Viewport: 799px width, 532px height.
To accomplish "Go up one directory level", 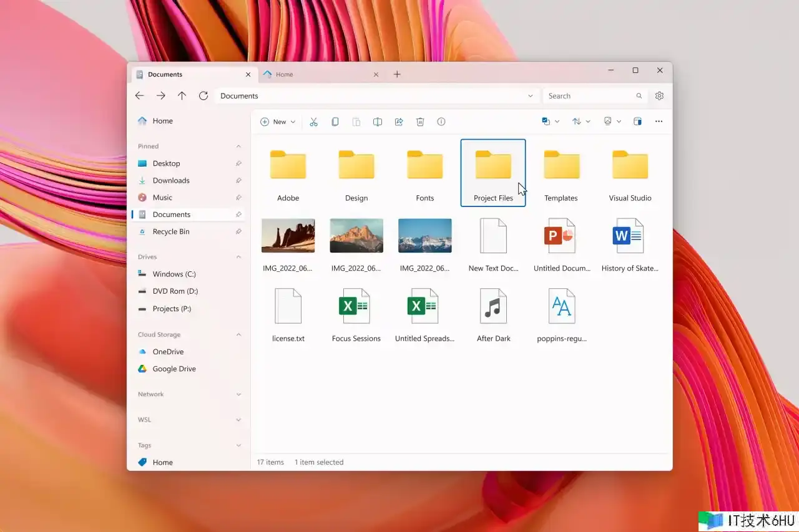I will (182, 95).
